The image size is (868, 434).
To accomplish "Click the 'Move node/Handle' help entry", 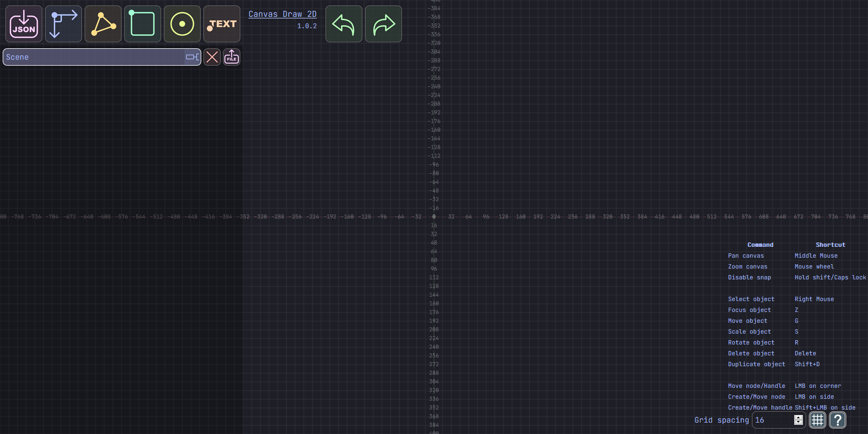I will pos(757,386).
